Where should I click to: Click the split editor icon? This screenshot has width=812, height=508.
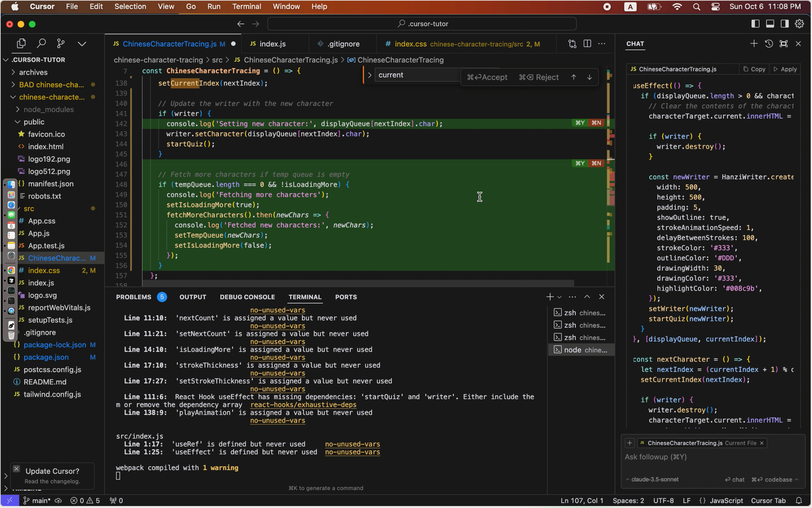587,44
